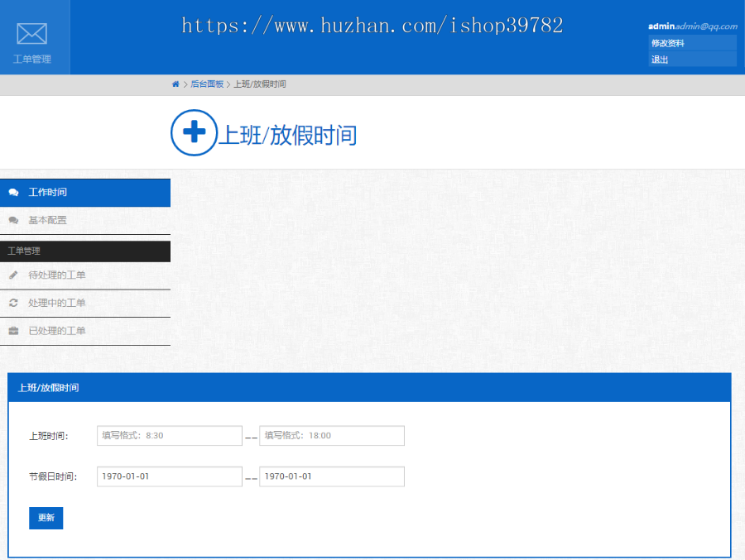Click the 上班/放假时间 breadcrumb text
745x560 pixels.
tap(260, 84)
